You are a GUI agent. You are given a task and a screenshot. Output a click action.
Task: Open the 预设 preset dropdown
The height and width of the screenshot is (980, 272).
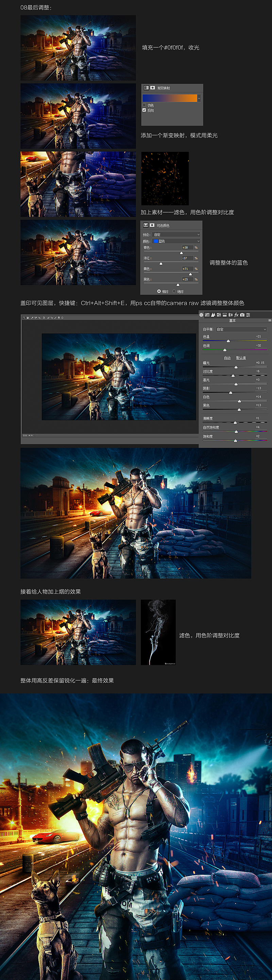[176, 235]
